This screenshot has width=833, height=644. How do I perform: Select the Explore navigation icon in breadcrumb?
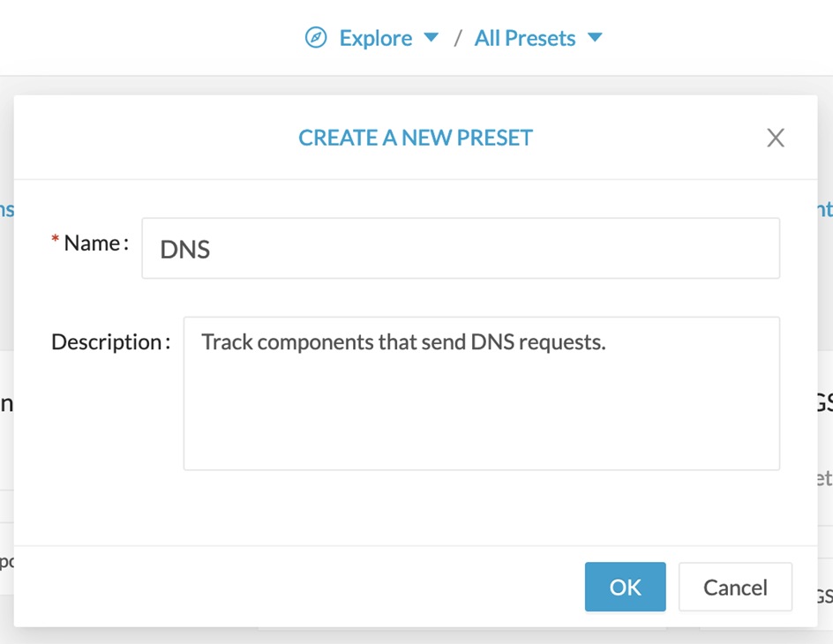(315, 37)
